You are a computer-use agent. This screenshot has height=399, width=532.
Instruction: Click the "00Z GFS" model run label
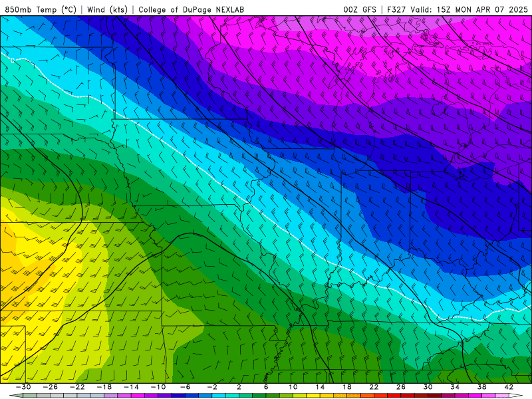tap(360, 9)
